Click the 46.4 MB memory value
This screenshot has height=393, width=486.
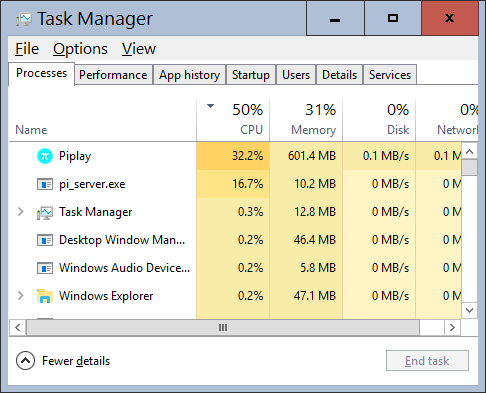point(315,240)
